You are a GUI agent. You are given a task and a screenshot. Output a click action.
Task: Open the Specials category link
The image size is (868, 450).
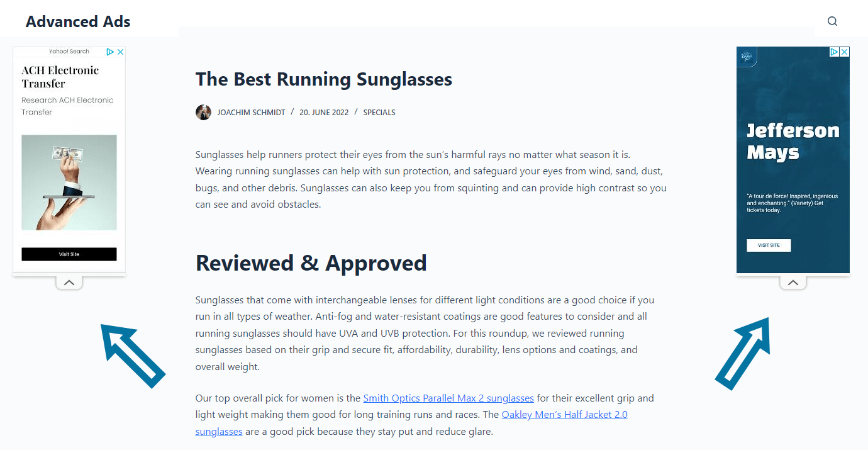coord(379,113)
